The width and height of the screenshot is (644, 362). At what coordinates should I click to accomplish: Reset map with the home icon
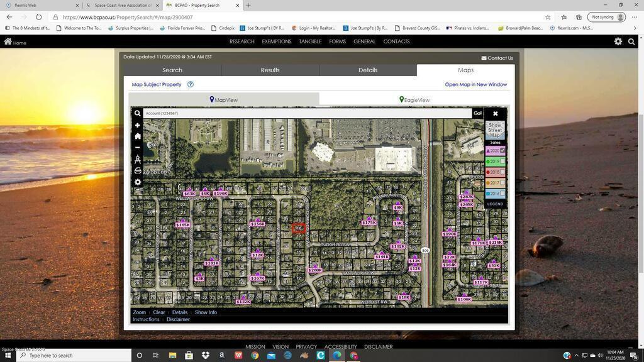coord(137,136)
